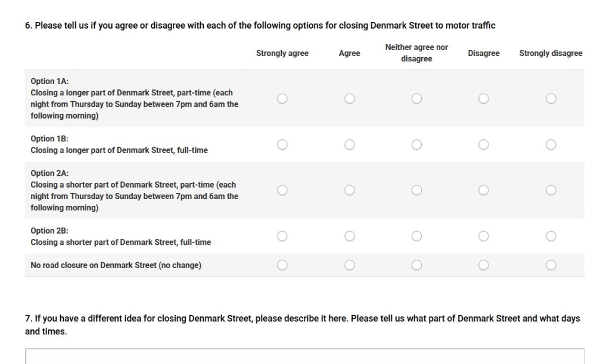Select Strongly disagree for No road closure

click(x=551, y=265)
